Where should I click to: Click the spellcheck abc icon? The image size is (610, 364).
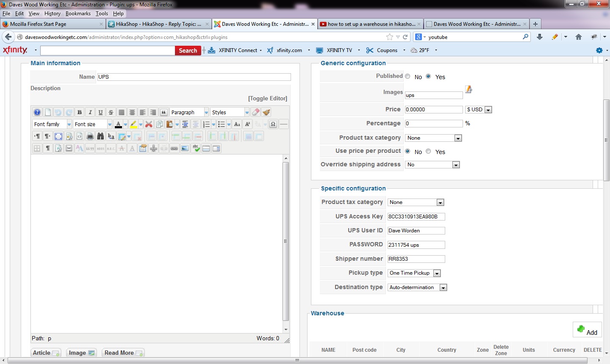pyautogui.click(x=195, y=148)
